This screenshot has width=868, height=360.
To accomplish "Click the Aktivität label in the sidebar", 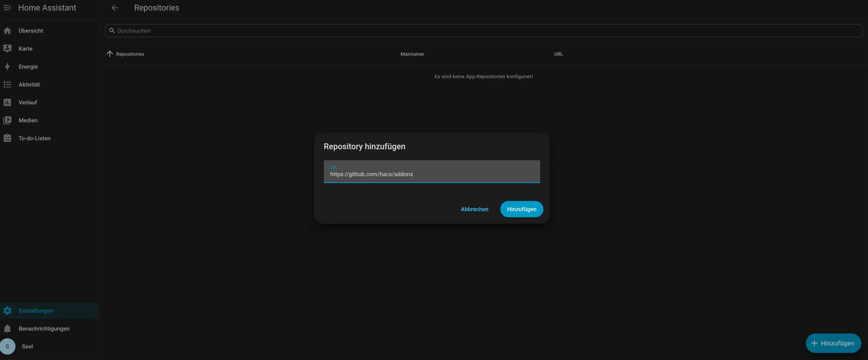I will [x=29, y=84].
